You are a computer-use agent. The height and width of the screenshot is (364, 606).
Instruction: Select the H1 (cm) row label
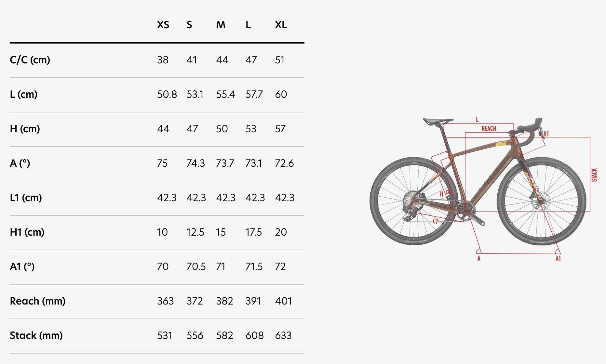(27, 232)
